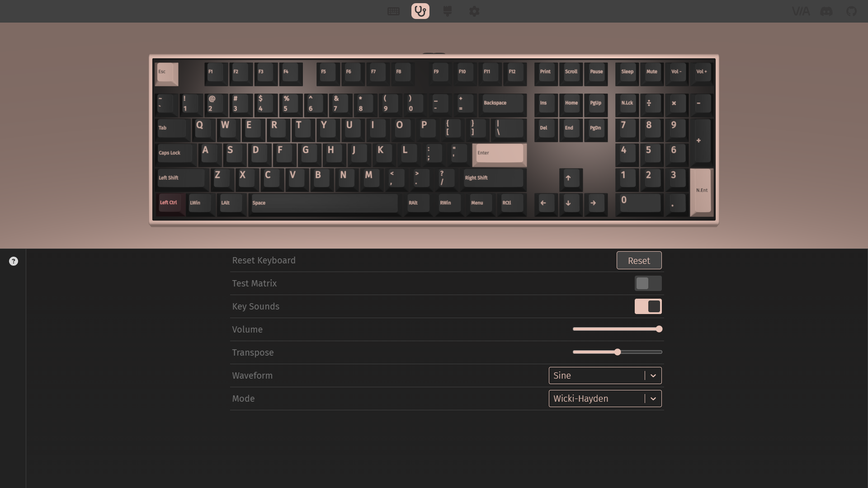Select the Key Tester stethoscope icon
This screenshot has height=488, width=868.
point(420,11)
